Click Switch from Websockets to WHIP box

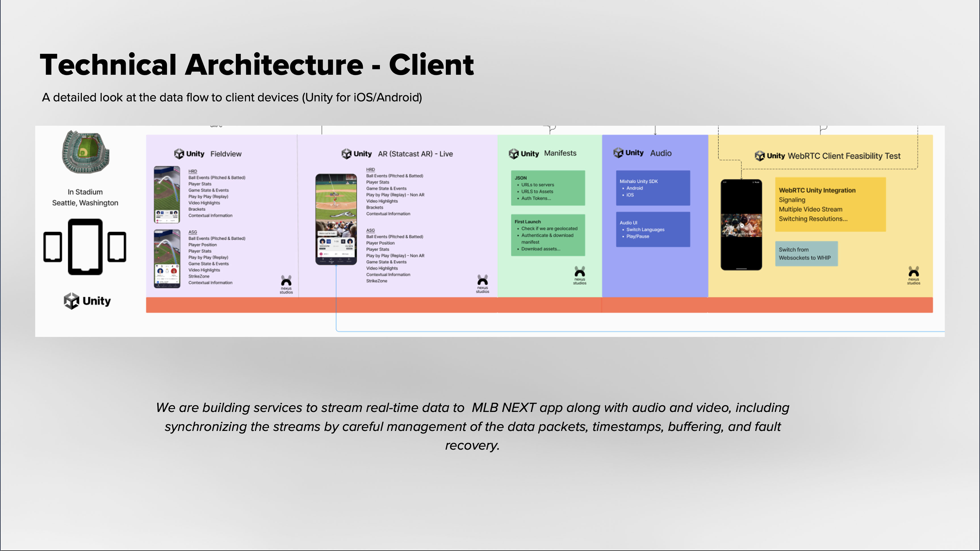(x=806, y=253)
